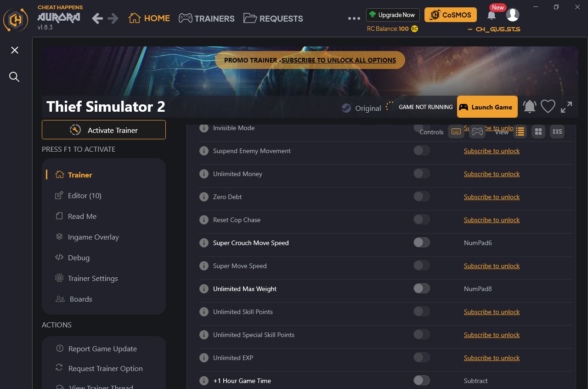588x389 pixels.
Task: Select the list view icon
Action: click(520, 132)
